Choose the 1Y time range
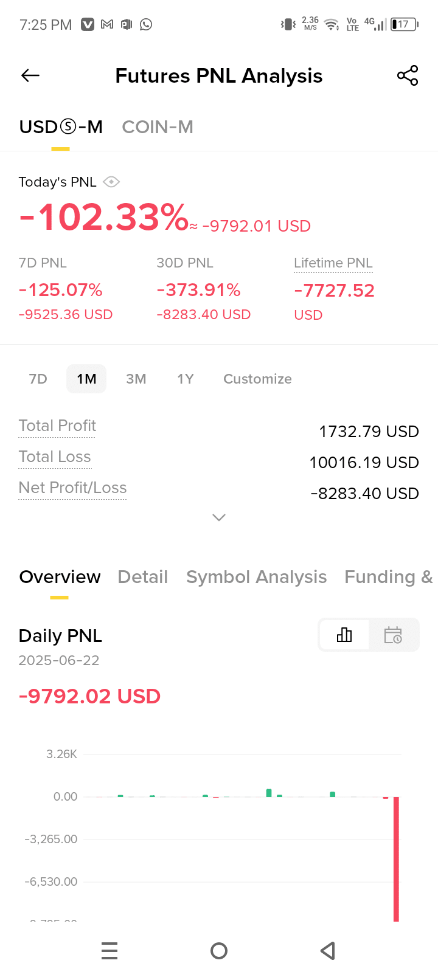438x980 pixels. pyautogui.click(x=186, y=379)
